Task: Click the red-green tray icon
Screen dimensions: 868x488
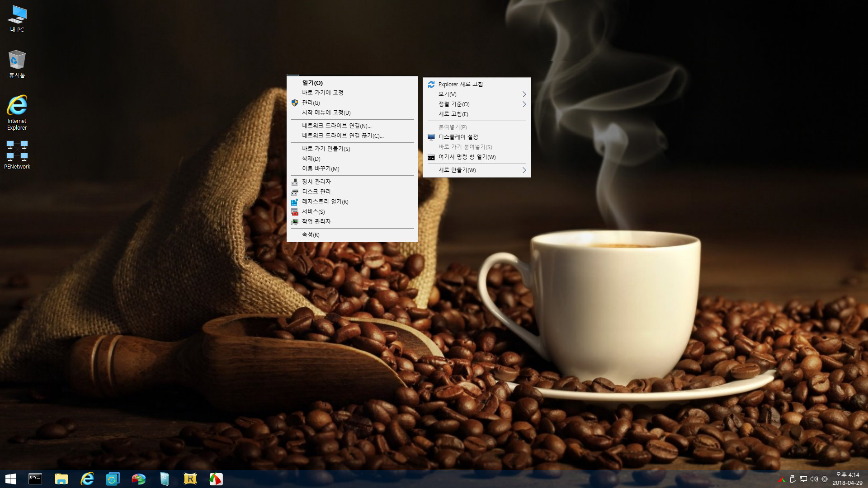Action: (782, 479)
